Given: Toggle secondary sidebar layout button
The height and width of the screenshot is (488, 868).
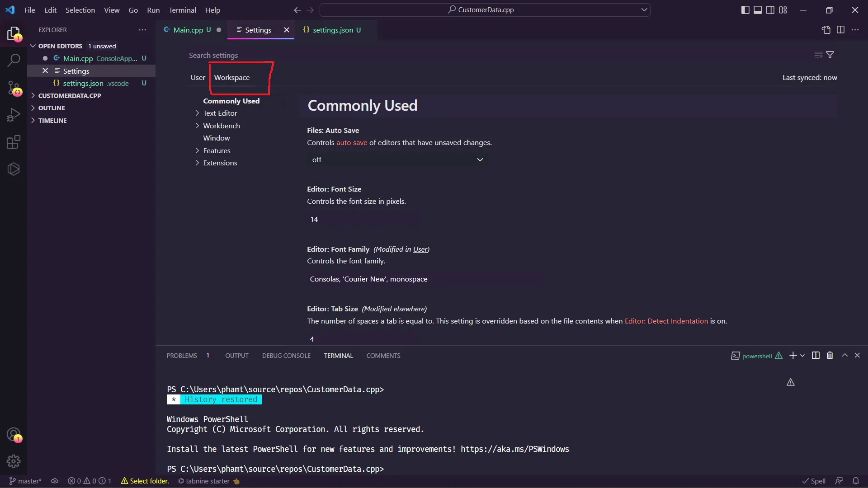Looking at the screenshot, I should (x=770, y=10).
